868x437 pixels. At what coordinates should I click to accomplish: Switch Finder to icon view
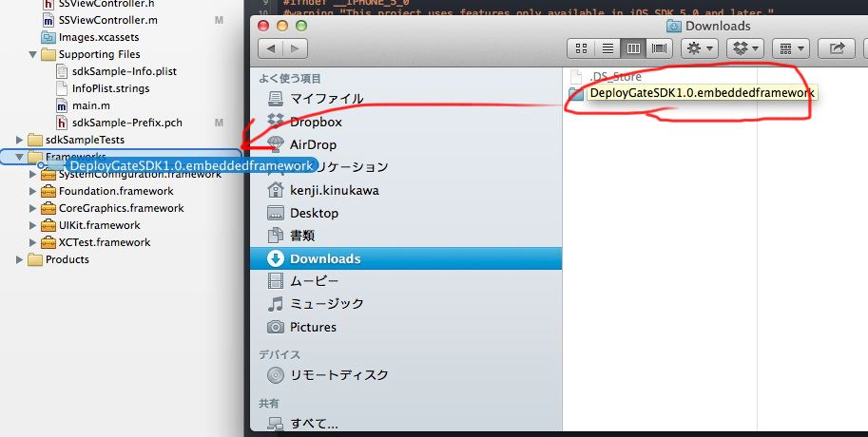click(581, 48)
